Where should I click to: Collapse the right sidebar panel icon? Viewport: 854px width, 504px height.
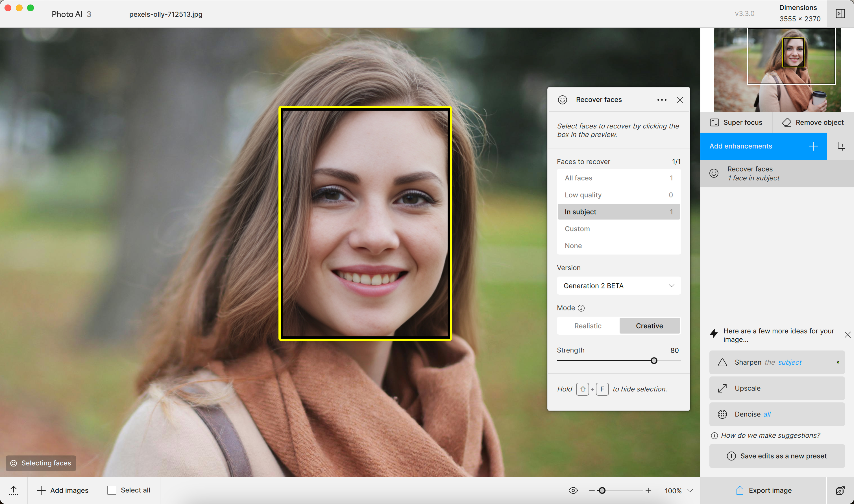pyautogui.click(x=840, y=14)
